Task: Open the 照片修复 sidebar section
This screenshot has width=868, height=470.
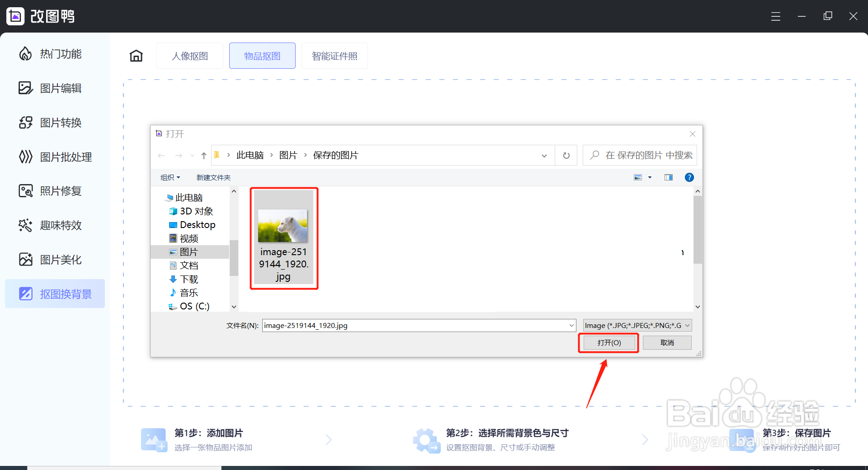Action: [50, 191]
